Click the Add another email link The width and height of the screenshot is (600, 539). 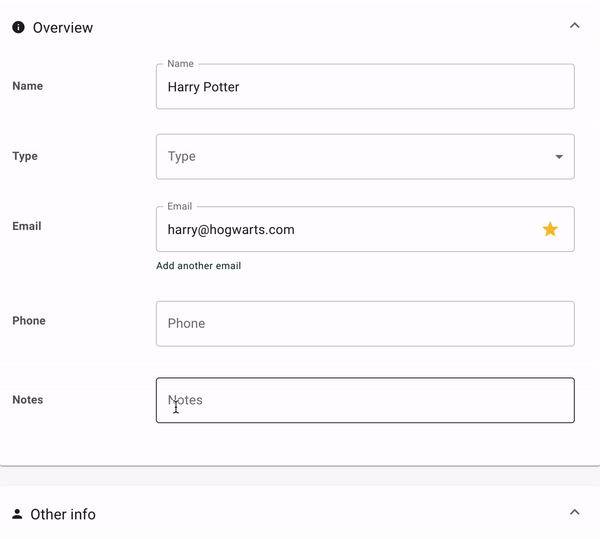point(198,266)
